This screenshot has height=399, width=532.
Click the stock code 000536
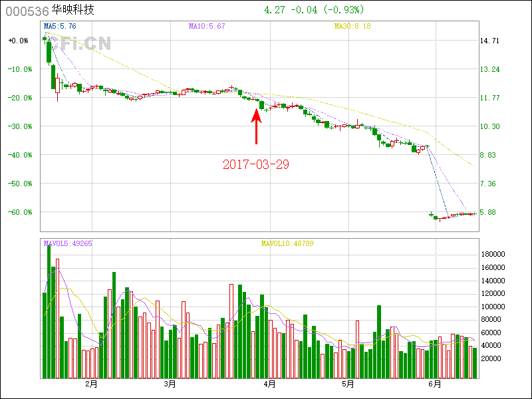(23, 11)
